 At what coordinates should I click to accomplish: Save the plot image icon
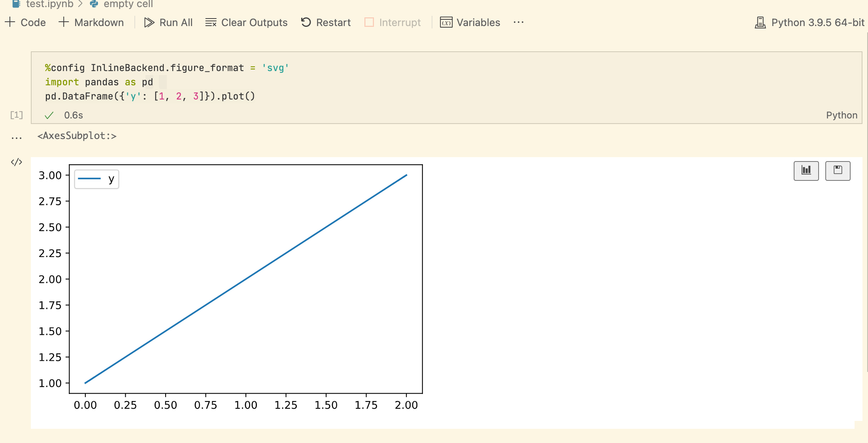pyautogui.click(x=838, y=171)
